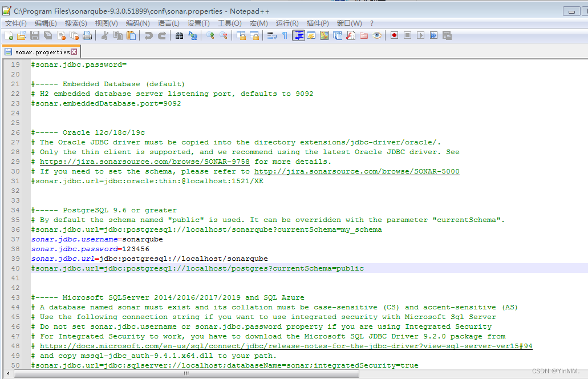Screen dimensions: 588x379
Task: Click the horizontal scrollbar thumb
Action: tap(186, 373)
